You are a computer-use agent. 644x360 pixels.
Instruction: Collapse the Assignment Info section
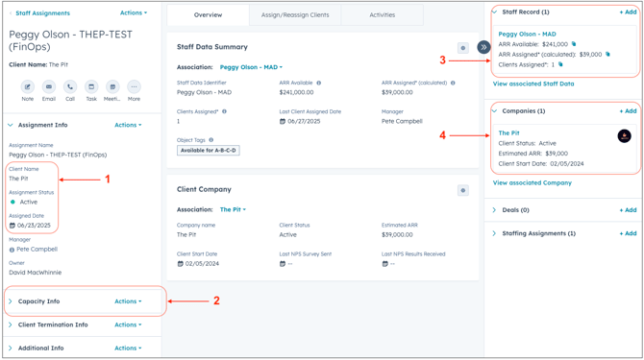click(11, 125)
